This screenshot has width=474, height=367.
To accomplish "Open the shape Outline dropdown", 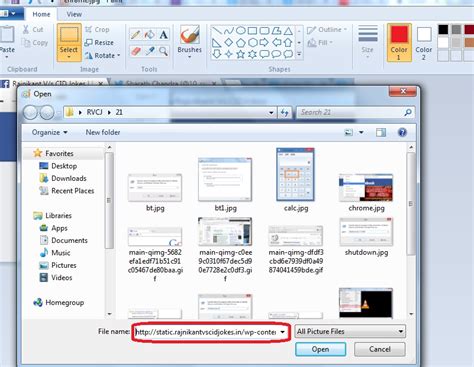I will (x=327, y=30).
